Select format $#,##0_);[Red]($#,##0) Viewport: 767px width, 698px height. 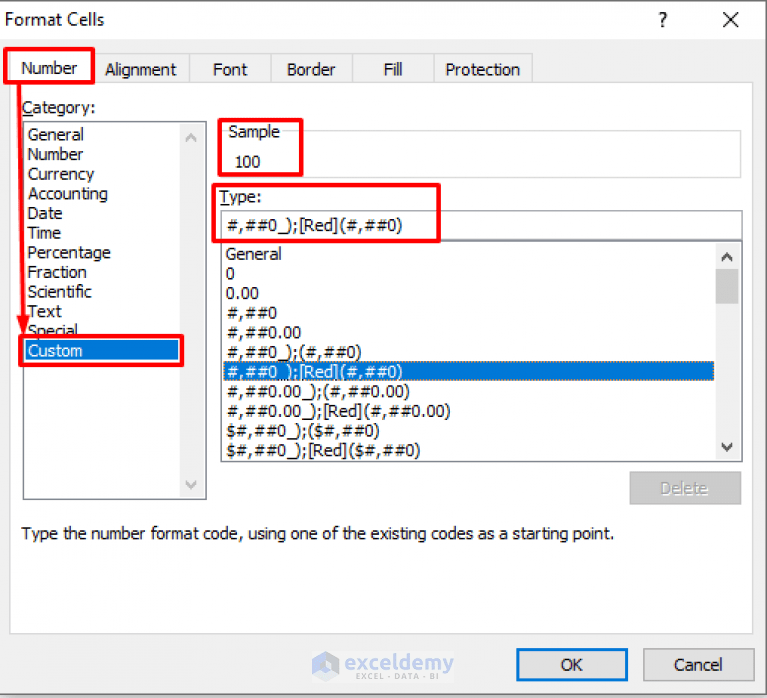469,450
